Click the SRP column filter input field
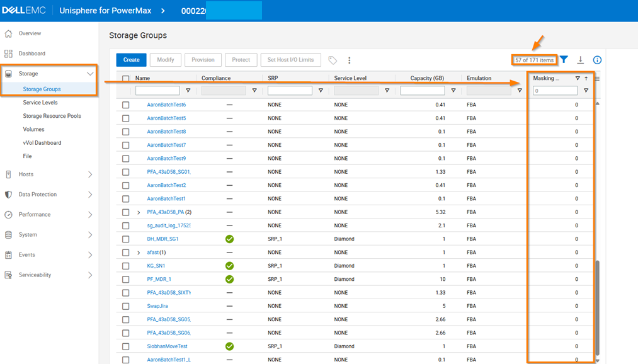Viewport: 638px width, 364px height. tap(290, 91)
